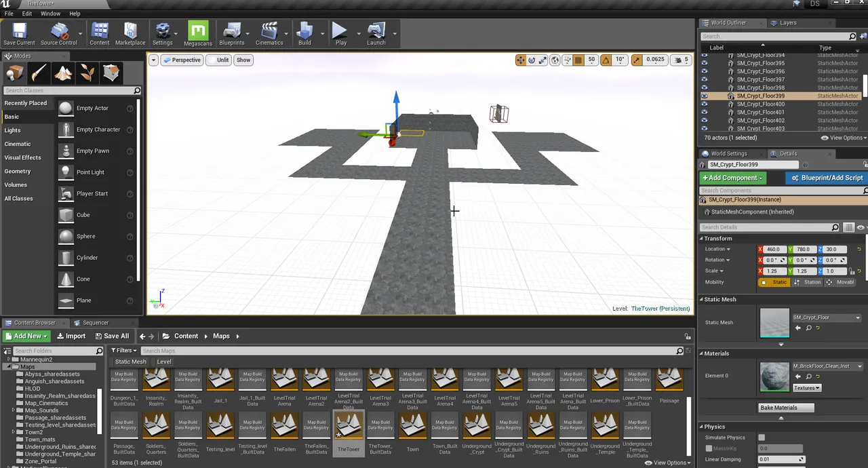The height and width of the screenshot is (468, 868).
Task: Open rotation snap 10° dropdown
Action: pos(620,60)
